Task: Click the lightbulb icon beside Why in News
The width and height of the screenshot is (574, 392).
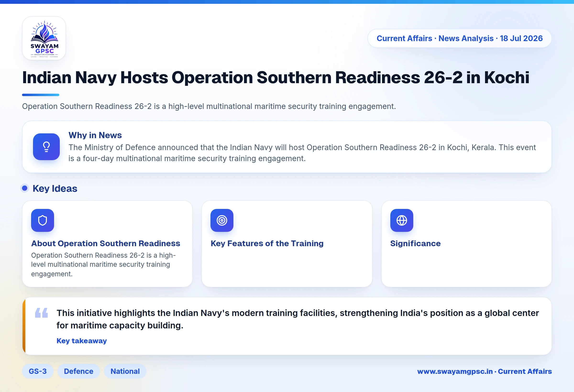Action: [46, 147]
